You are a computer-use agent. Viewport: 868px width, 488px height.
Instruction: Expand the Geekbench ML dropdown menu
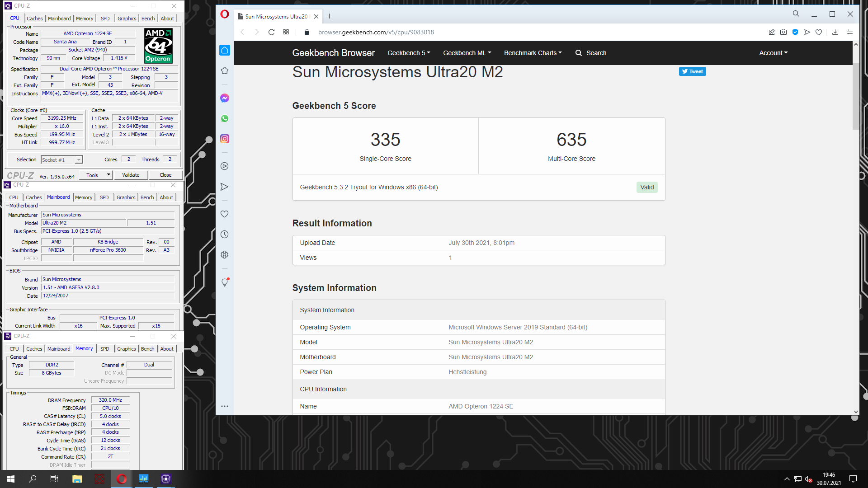(467, 53)
